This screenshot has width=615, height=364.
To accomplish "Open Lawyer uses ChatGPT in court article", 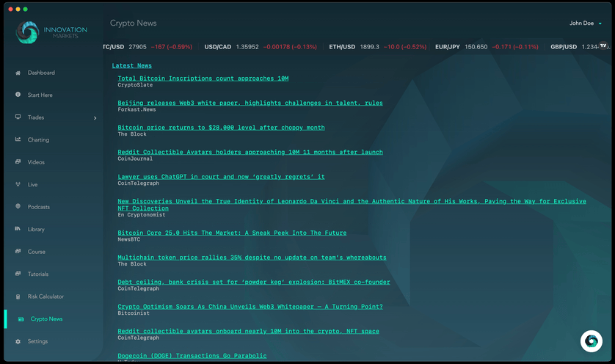I will point(221,177).
